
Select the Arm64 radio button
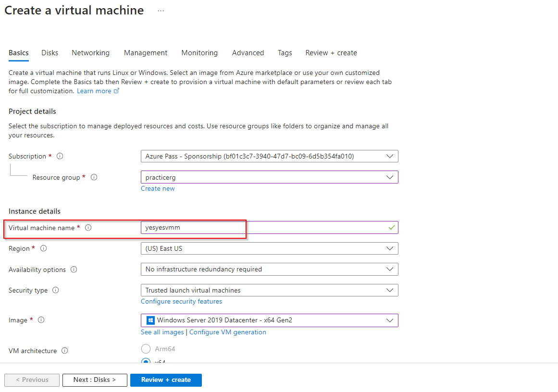(146, 349)
